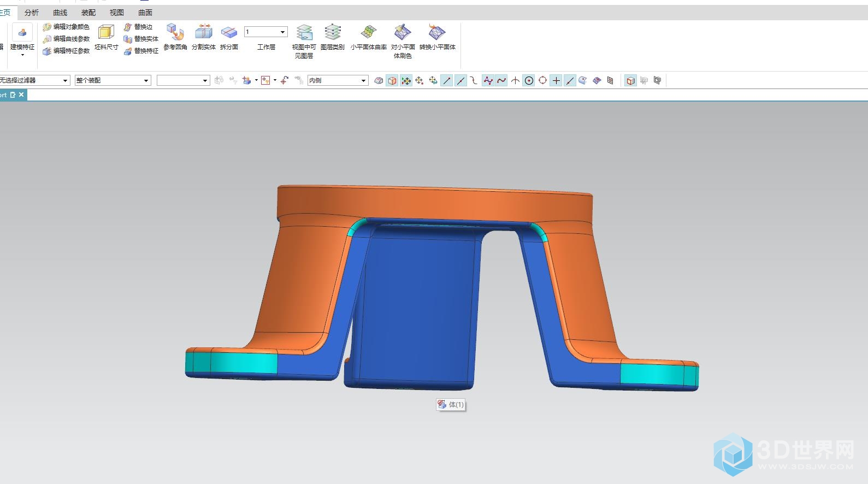The image size is (868, 484).
Task: Open the 工作层 layer dropdown
Action: tap(283, 32)
